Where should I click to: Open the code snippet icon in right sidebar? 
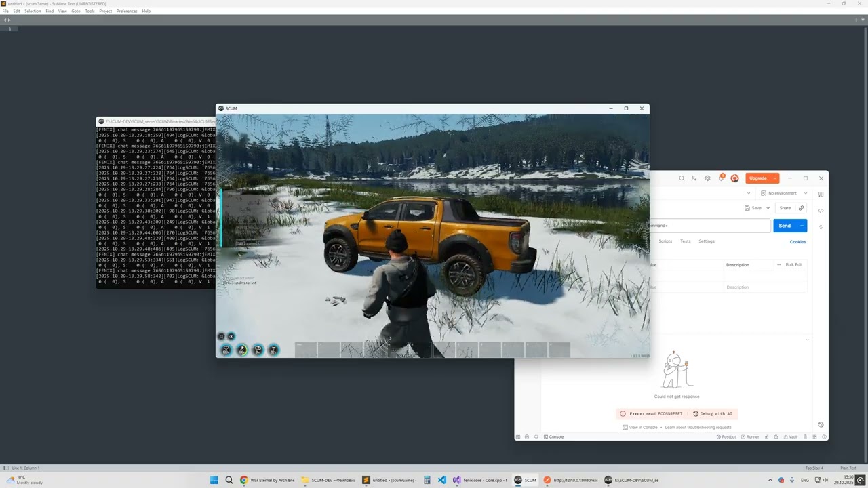tap(821, 210)
